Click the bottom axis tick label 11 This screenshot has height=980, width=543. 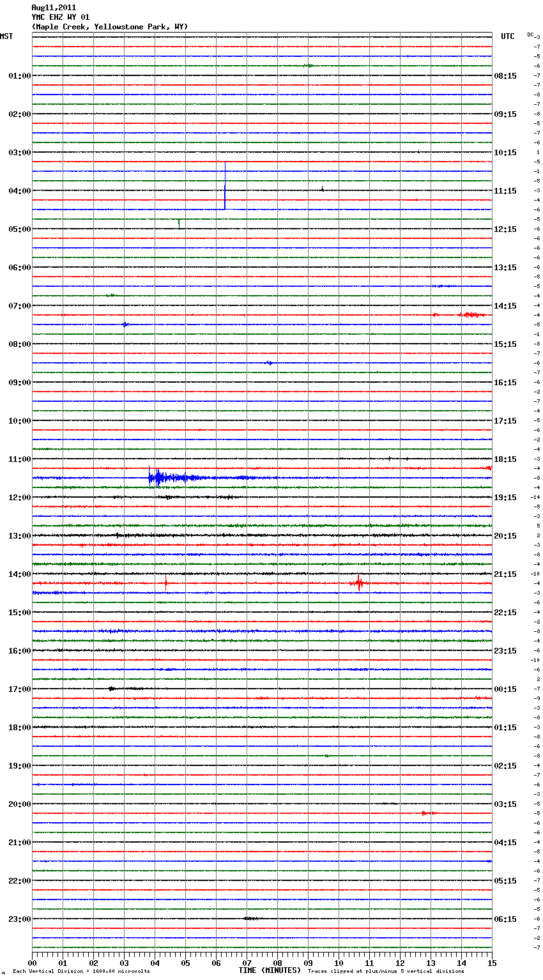point(369,963)
